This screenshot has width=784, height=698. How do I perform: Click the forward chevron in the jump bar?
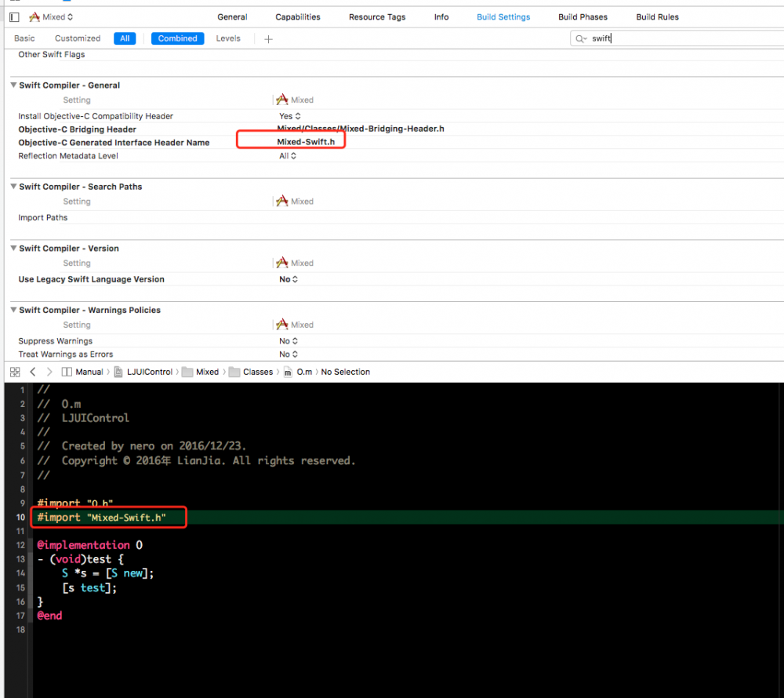[49, 372]
